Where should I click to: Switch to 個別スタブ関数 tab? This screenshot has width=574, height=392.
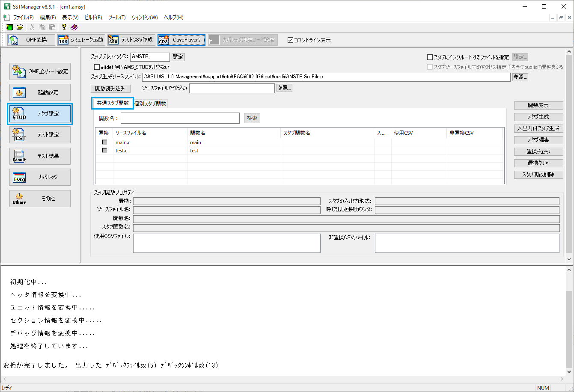tap(150, 104)
